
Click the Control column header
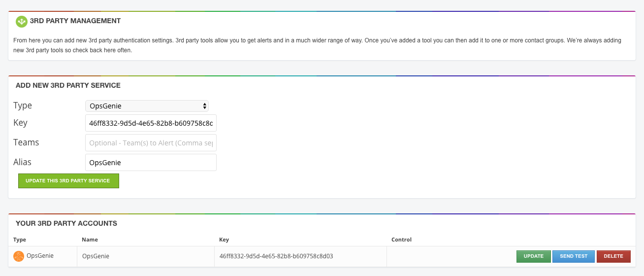pos(401,240)
